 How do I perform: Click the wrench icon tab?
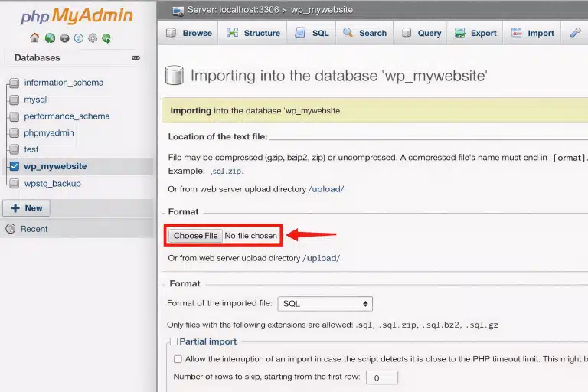[x=575, y=33]
